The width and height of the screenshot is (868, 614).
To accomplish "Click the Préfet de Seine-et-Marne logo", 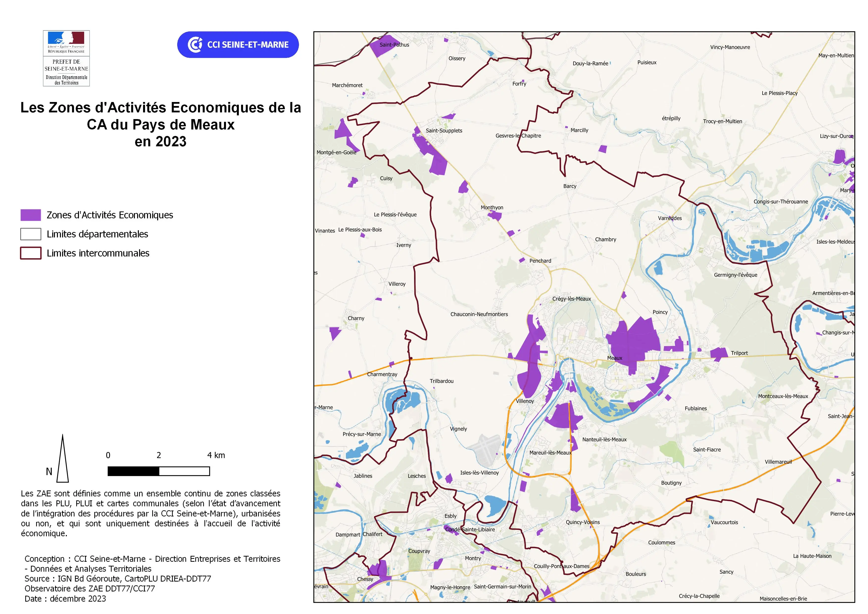I will [x=66, y=58].
